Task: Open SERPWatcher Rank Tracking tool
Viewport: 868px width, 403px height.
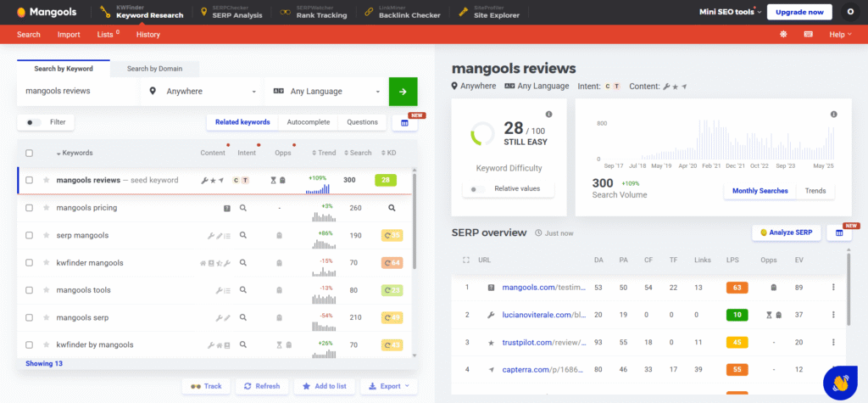Action: point(314,12)
